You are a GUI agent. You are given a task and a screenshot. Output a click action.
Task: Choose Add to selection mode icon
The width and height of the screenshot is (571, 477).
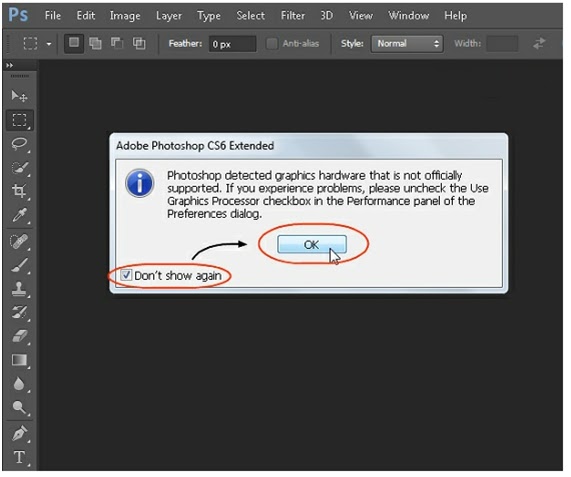(x=95, y=44)
